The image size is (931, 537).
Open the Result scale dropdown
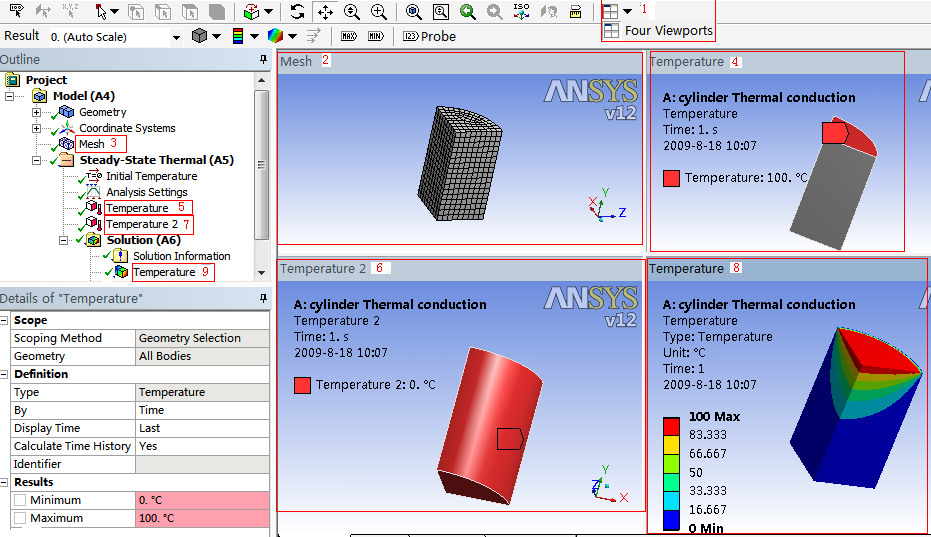point(176,37)
